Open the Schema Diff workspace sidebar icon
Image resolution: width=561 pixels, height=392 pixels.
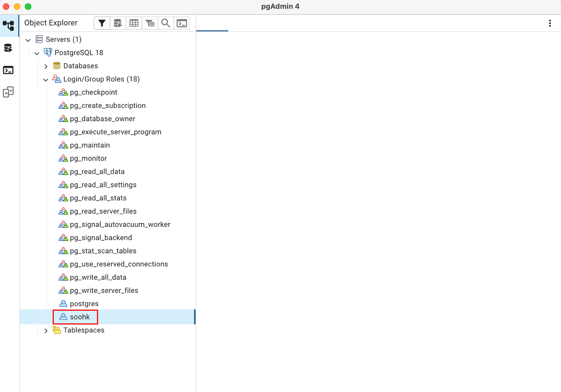pos(8,92)
